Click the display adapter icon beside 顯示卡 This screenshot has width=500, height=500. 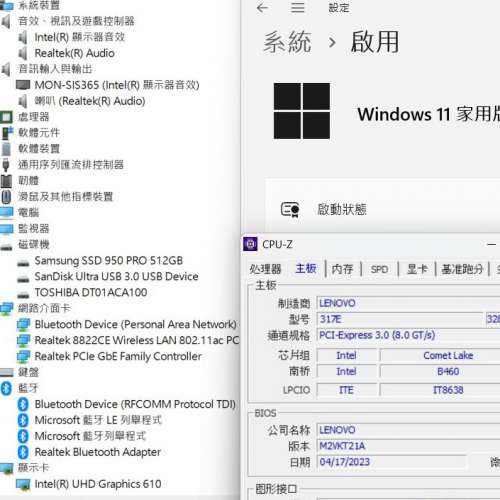(7, 468)
